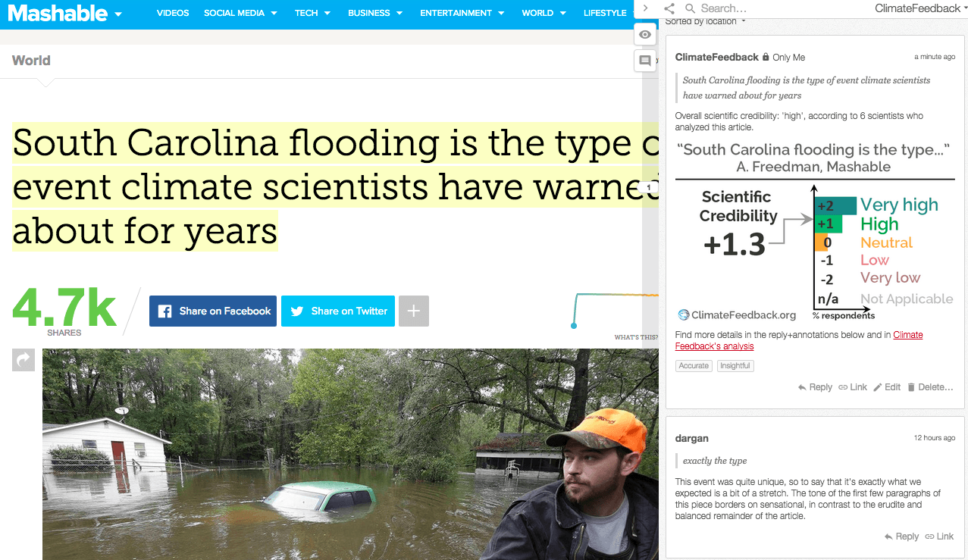Expand the ClimateFeedback account dropdown
968x560 pixels.
[921, 8]
